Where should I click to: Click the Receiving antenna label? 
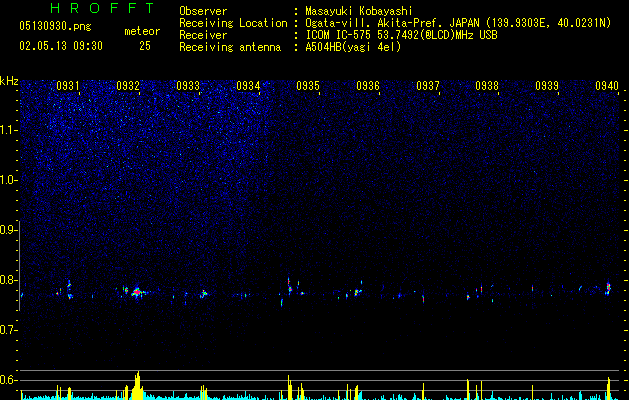coord(230,47)
